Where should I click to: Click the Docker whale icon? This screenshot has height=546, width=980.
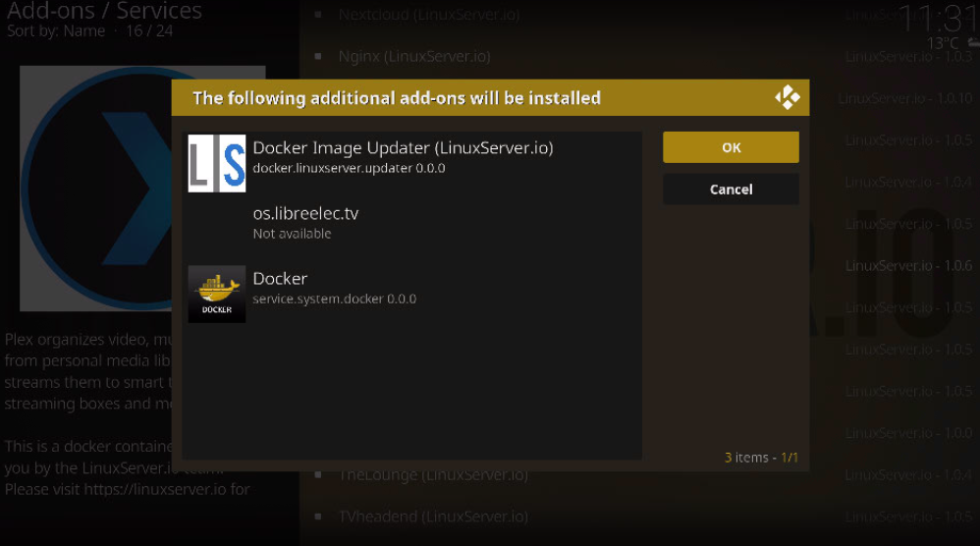pyautogui.click(x=217, y=294)
